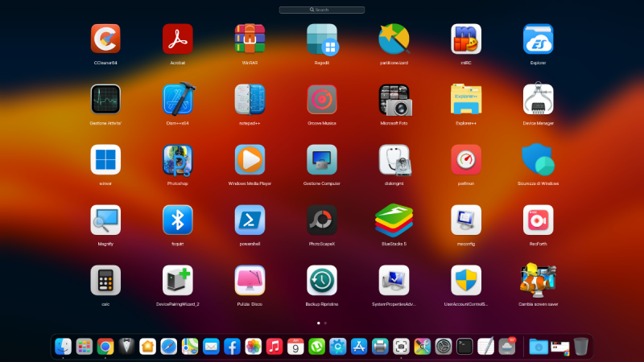This screenshot has width=644, height=362.
Task: Open Mail envelope in dock
Action: point(211,347)
